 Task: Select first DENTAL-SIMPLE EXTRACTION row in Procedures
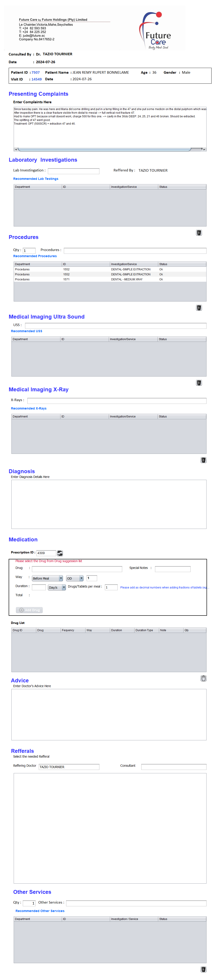(110, 269)
